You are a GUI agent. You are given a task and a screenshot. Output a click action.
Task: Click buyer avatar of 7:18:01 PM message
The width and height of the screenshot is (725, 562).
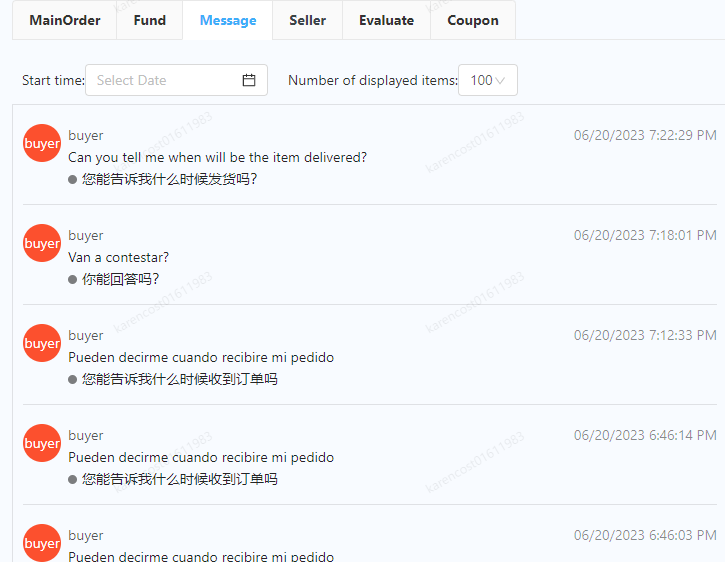42,243
